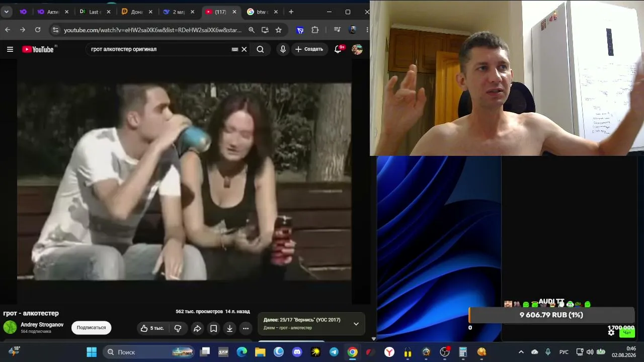
Task: Open the zoom magnifier in the address bar
Action: (x=252, y=30)
